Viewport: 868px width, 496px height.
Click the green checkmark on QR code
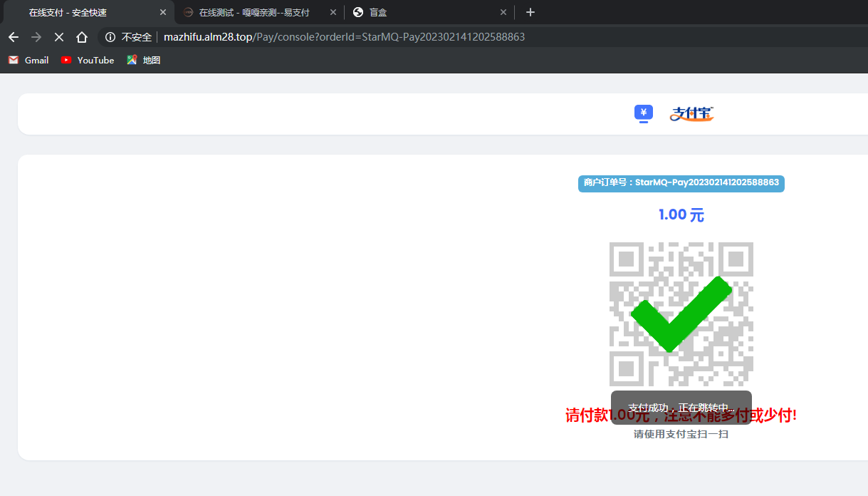[681, 314]
